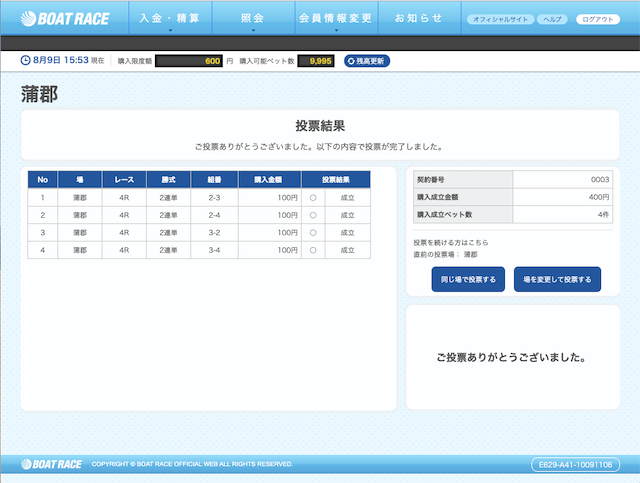
Task: Click the footer code E629-A41-10091106
Action: coord(576,465)
